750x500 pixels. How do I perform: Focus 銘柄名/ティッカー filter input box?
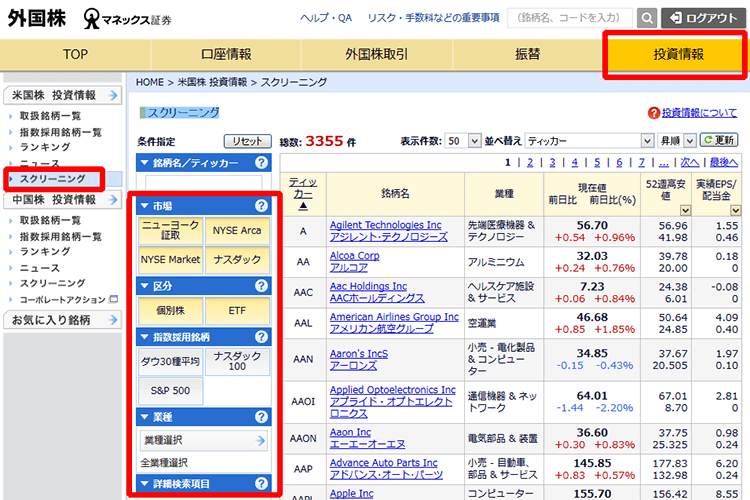pos(204,183)
